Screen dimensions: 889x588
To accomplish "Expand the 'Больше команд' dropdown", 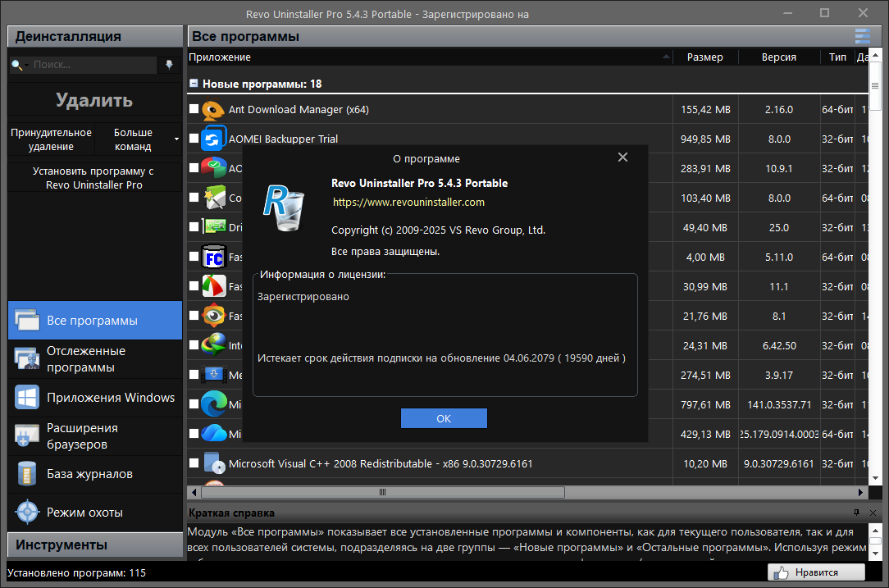I will point(176,139).
